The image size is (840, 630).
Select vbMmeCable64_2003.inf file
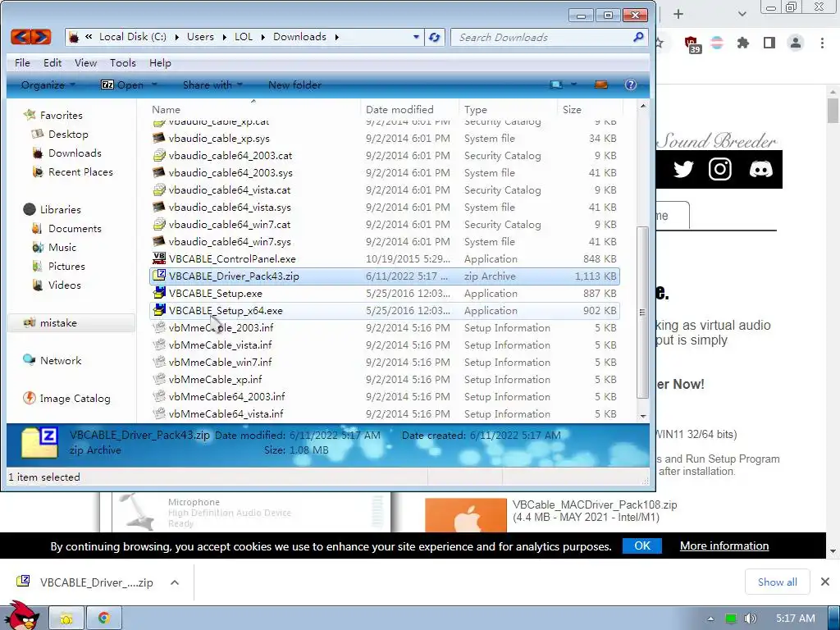click(226, 396)
